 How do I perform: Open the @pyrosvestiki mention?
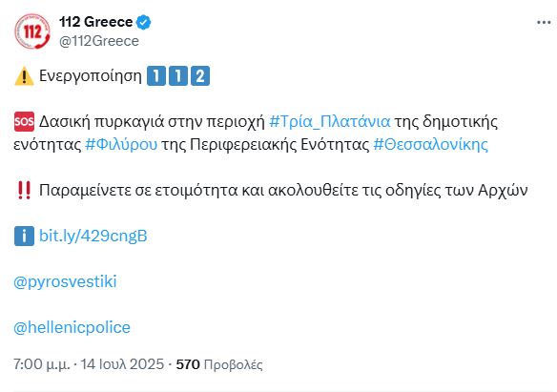65,281
